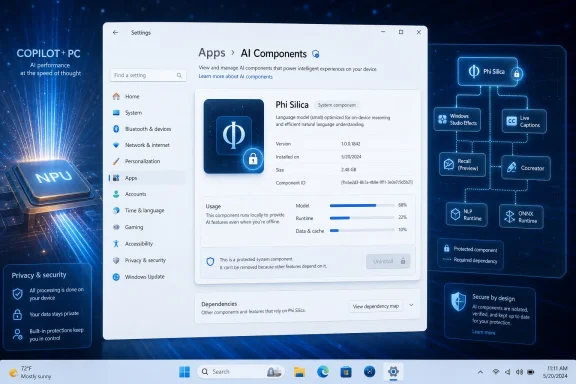This screenshot has height=384, width=576.
Task: Click the Model usage bar at 68%
Action: (x=362, y=205)
